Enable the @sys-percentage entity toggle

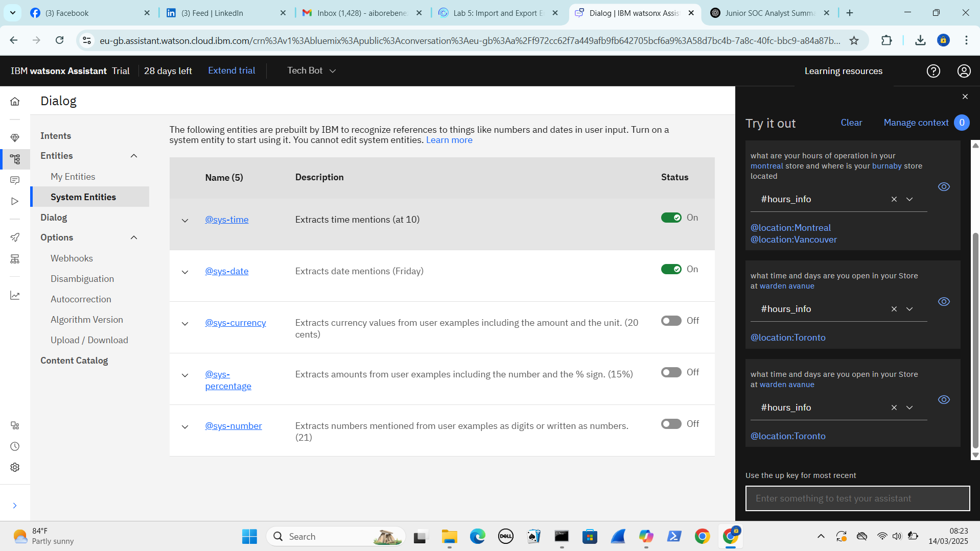[x=671, y=372]
